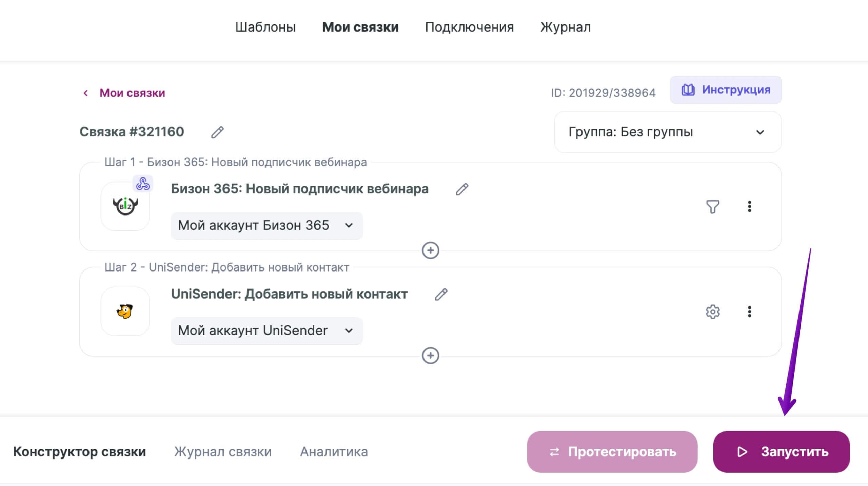Select Мои связки top navigation tab

coord(360,27)
